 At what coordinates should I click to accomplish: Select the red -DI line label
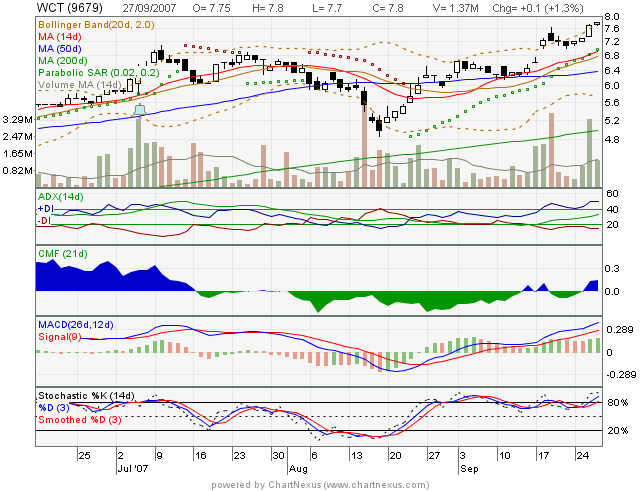pos(44,220)
